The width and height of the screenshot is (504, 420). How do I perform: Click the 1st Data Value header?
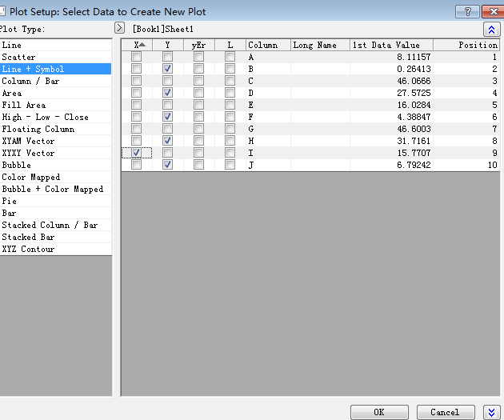[x=391, y=45]
